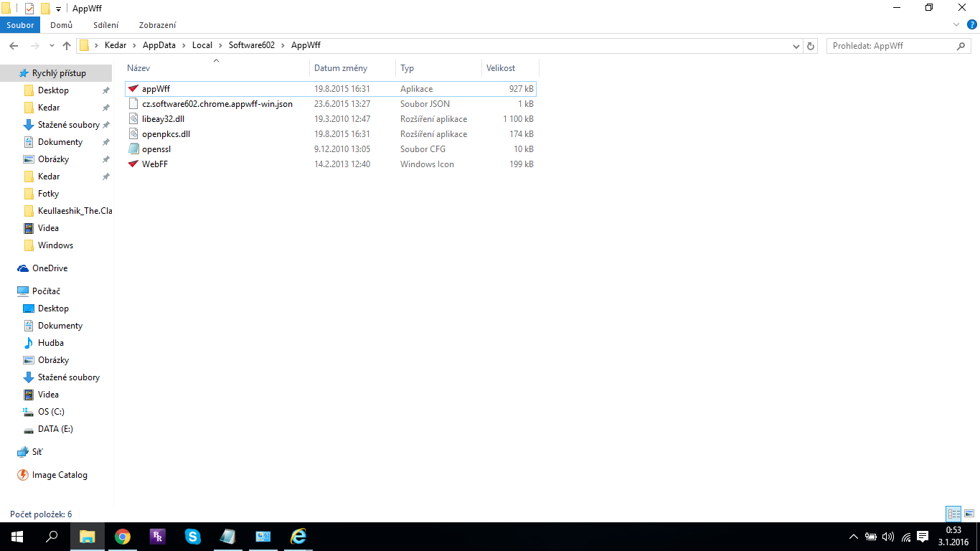Open pinned Dokumenty under Rychlý přístup
This screenshot has height=551, width=980.
(x=60, y=142)
